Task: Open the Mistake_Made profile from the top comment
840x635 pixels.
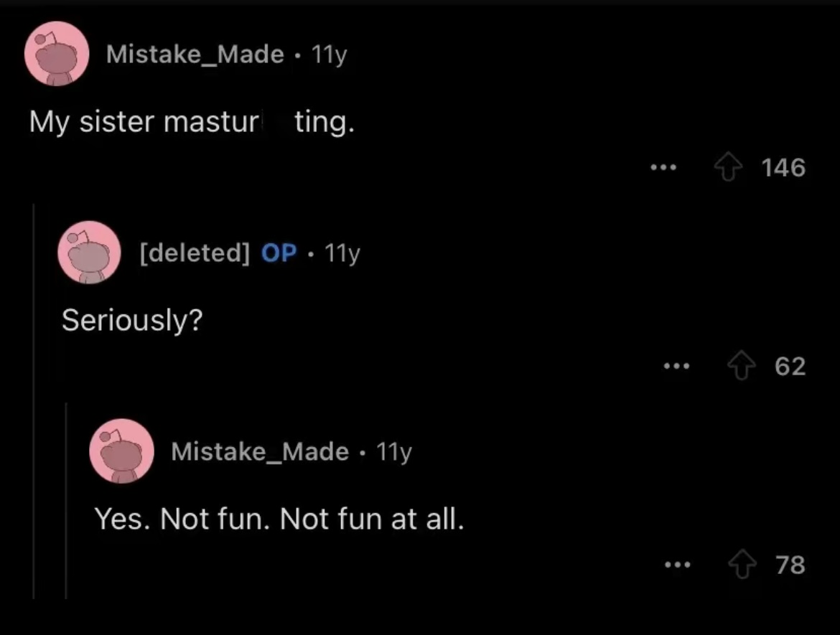Action: coord(195,54)
